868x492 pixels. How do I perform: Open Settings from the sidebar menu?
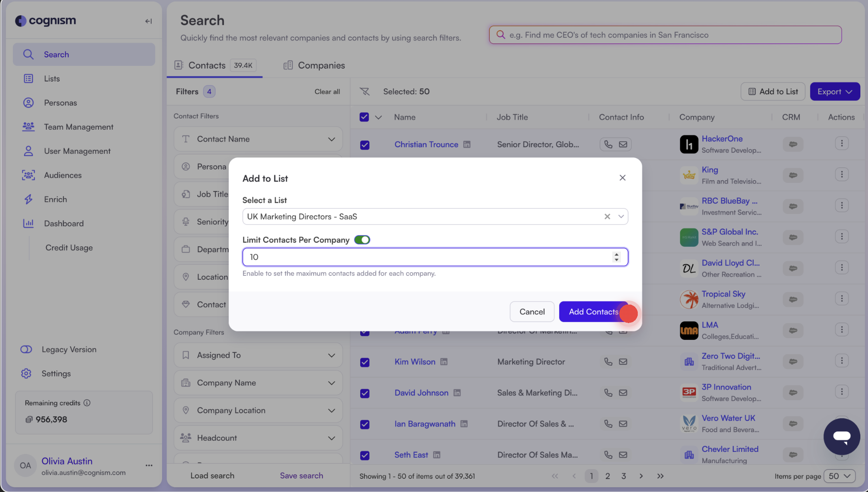click(x=56, y=373)
